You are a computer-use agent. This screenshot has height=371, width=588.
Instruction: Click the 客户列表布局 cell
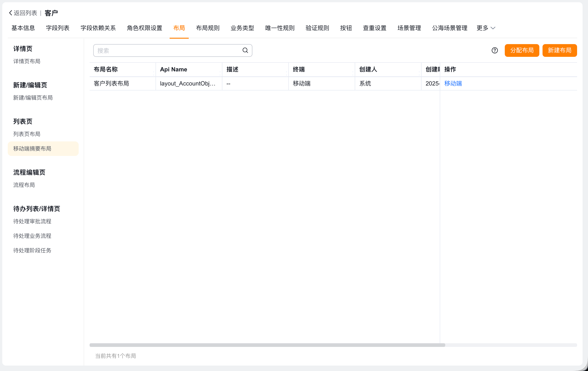(123, 83)
